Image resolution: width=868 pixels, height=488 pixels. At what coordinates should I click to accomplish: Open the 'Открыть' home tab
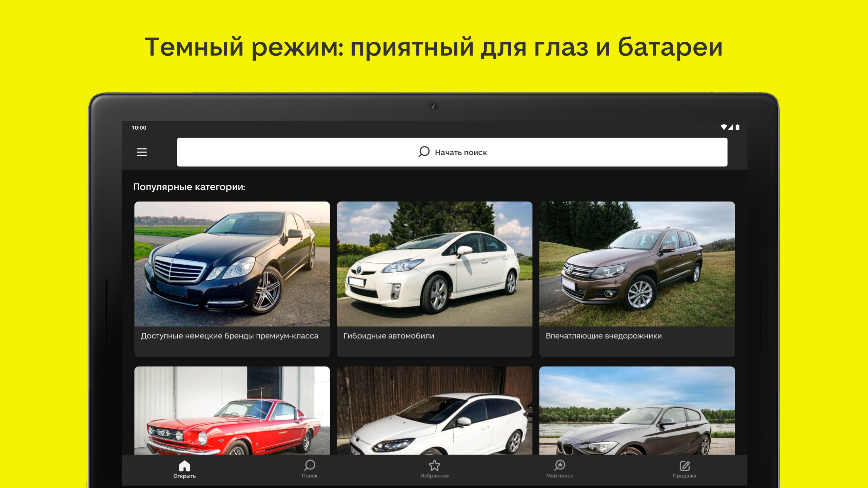(x=184, y=469)
